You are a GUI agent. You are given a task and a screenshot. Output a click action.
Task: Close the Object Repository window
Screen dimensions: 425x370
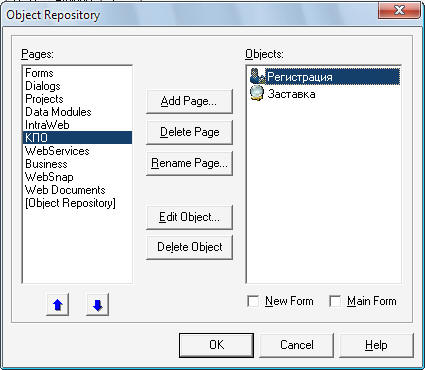(x=399, y=10)
